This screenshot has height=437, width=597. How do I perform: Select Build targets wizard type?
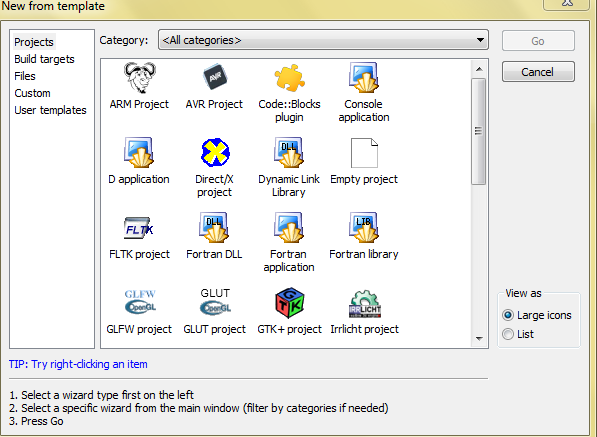(44, 59)
